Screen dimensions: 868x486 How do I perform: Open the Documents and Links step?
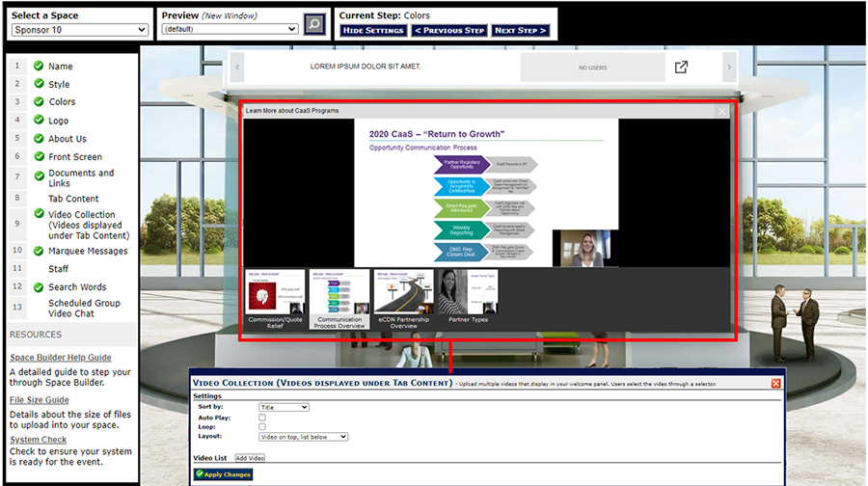(x=81, y=178)
